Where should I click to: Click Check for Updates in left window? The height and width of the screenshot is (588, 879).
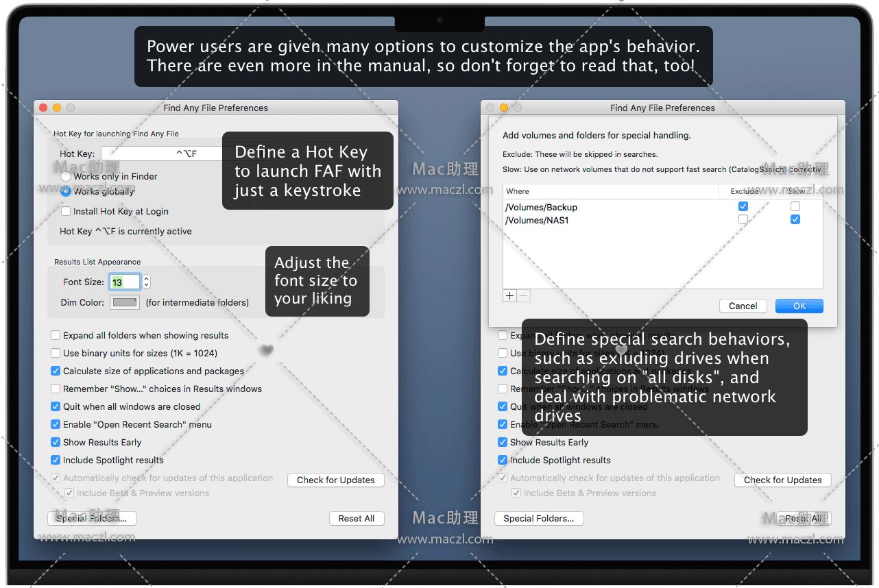coord(335,480)
